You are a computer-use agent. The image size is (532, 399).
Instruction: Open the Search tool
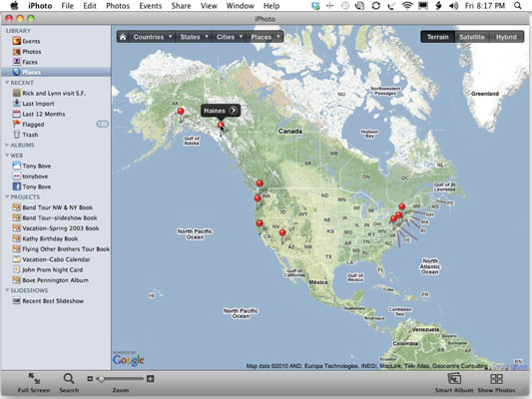tap(69, 383)
